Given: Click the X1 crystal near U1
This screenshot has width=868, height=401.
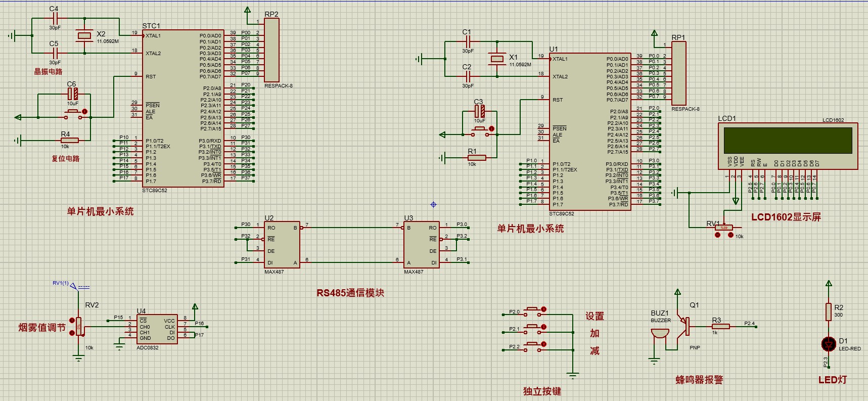Looking at the screenshot, I should (497, 59).
